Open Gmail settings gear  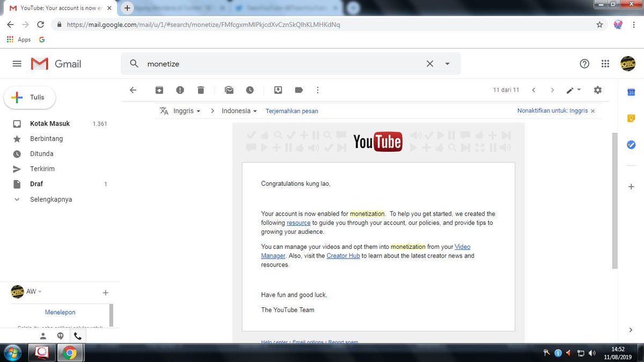(598, 90)
